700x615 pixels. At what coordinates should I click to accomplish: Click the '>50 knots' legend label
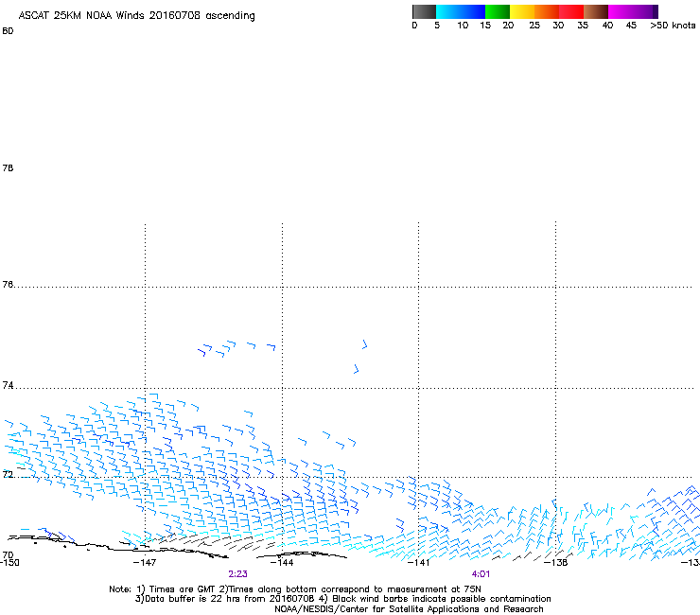(x=673, y=26)
